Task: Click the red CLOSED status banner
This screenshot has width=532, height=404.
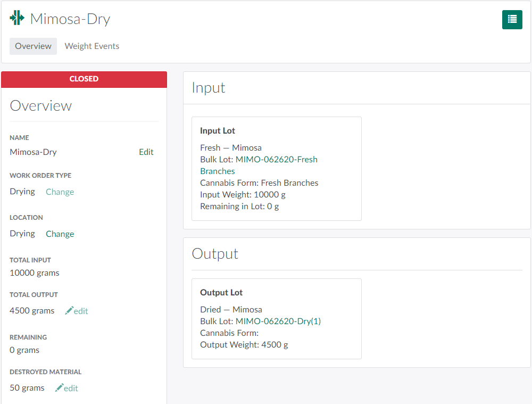Action: pyautogui.click(x=84, y=79)
